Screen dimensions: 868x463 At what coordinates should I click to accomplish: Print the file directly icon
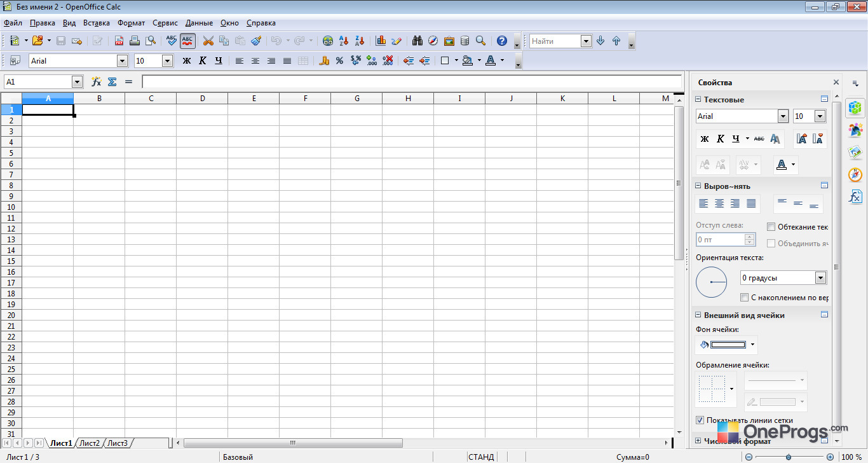[135, 41]
